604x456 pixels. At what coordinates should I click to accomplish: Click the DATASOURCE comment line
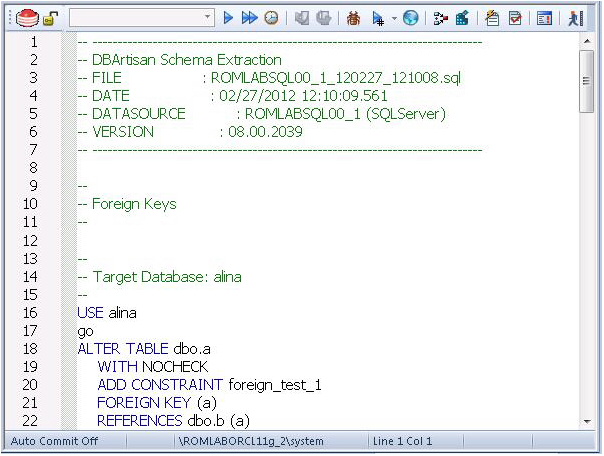coord(262,114)
